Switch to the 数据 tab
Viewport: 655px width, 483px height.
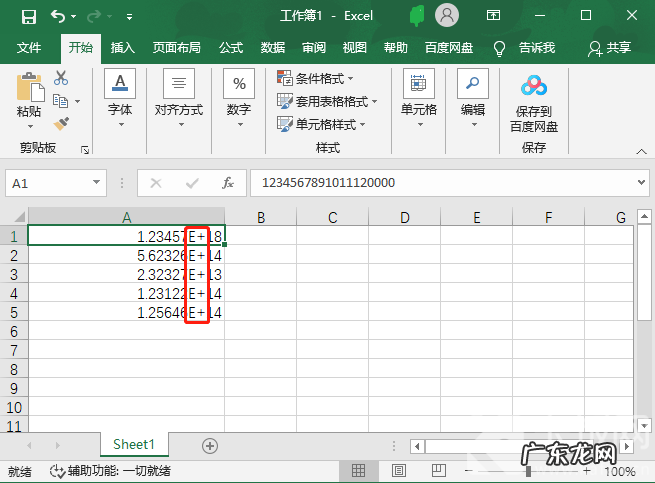pyautogui.click(x=273, y=48)
